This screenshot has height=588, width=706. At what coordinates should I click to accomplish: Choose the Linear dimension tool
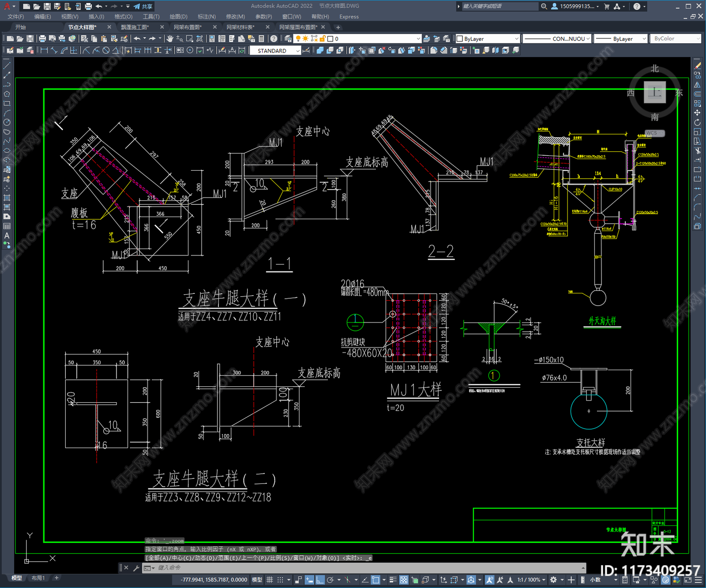pyautogui.click(x=44, y=50)
